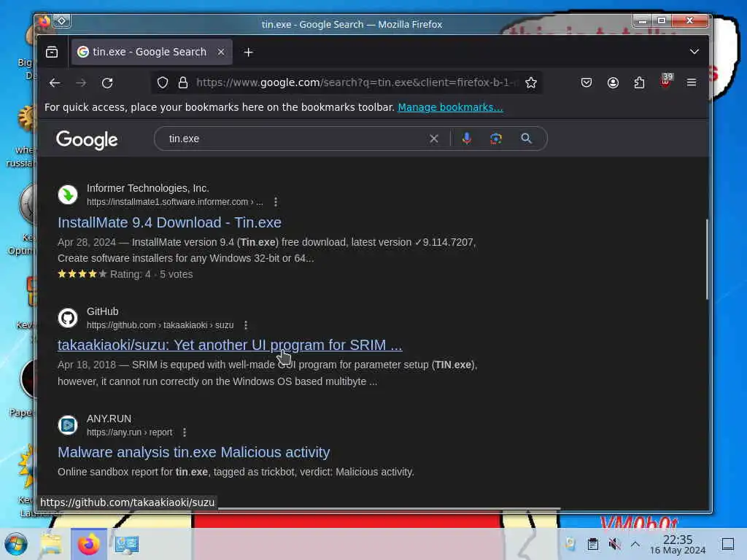The image size is (747, 560).
Task: Select the tin.exe - Google Search tab
Action: click(152, 52)
